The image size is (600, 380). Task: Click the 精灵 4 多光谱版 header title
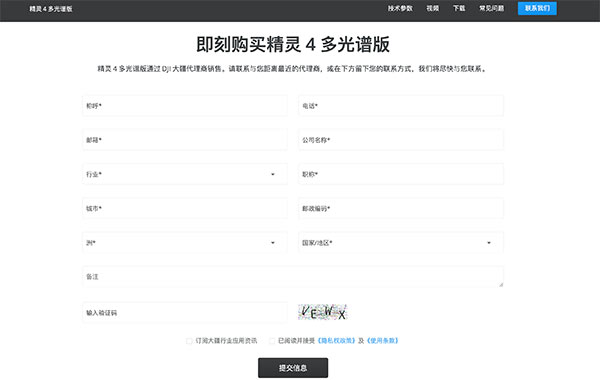(x=51, y=9)
